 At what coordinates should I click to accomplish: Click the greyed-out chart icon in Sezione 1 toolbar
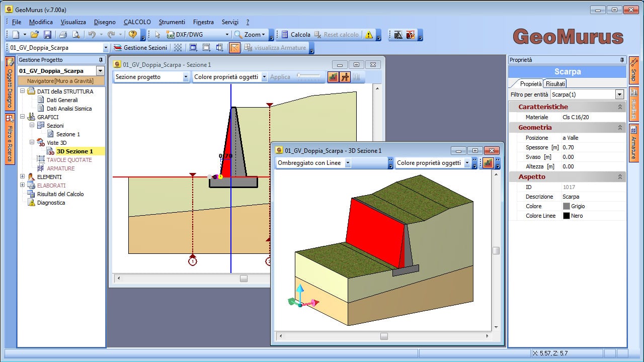pyautogui.click(x=357, y=77)
